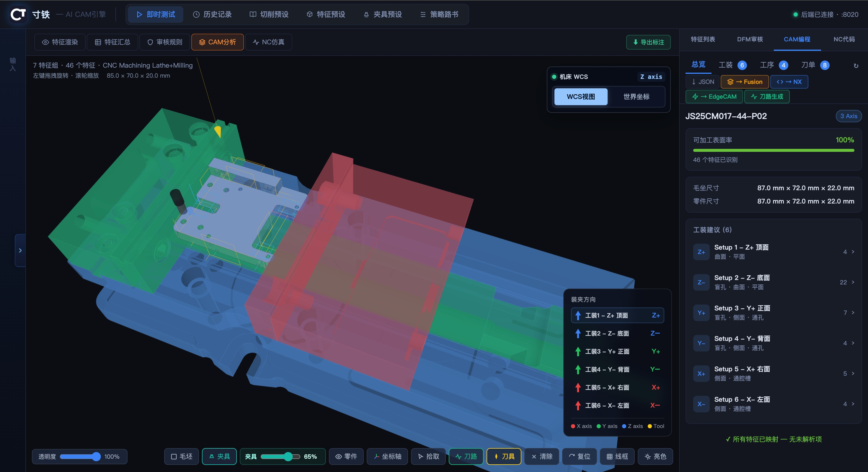Click the Y+ icon of Setup 3
Screen dimensions: 868x472
[701, 313]
